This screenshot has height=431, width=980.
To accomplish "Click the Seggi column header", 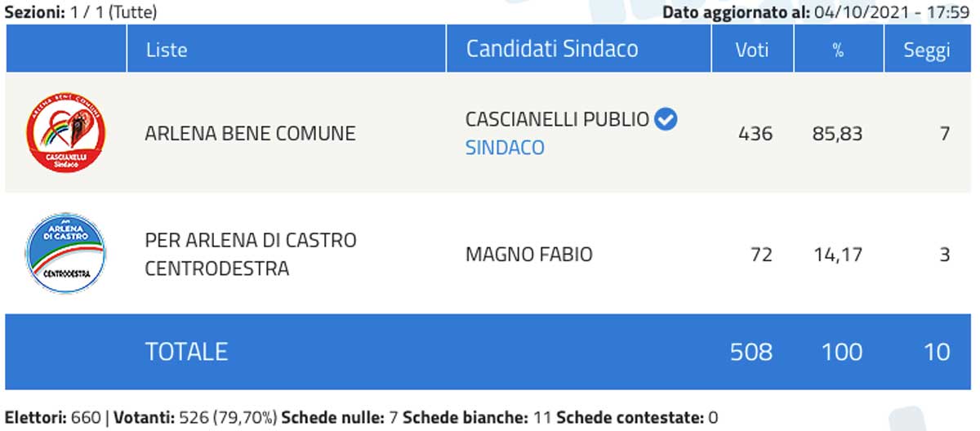I will pos(926,50).
